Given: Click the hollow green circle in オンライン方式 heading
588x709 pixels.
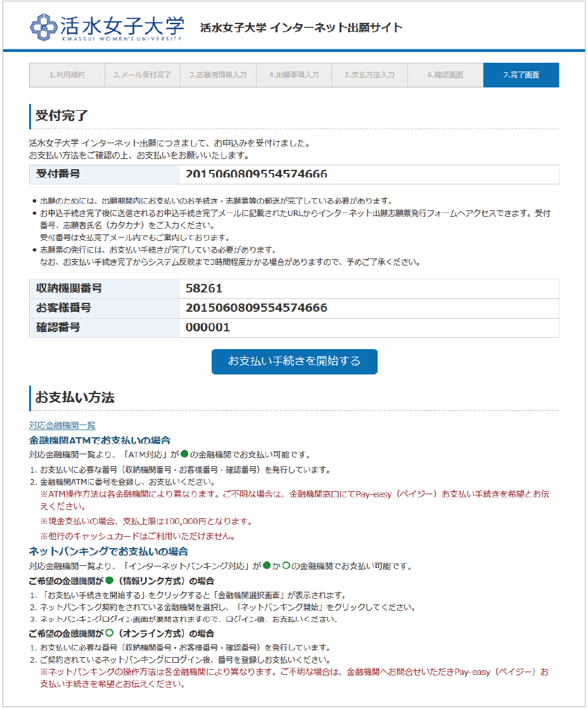Looking at the screenshot, I should (109, 633).
